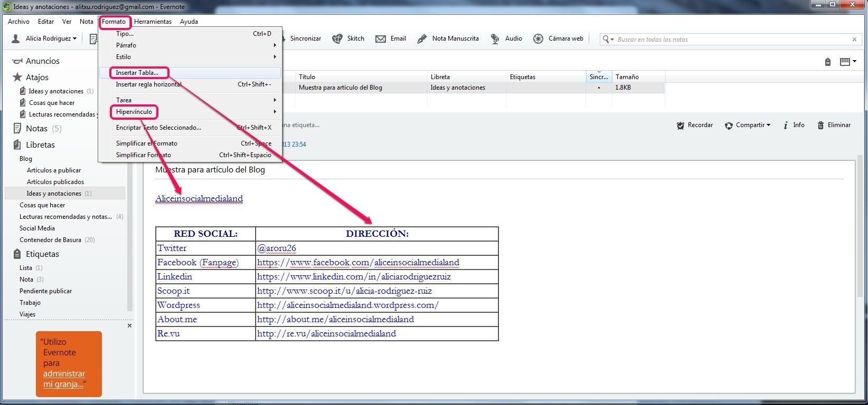The height and width of the screenshot is (405, 868).
Task: Click 'administrar mi granja' ad link
Action: [64, 379]
